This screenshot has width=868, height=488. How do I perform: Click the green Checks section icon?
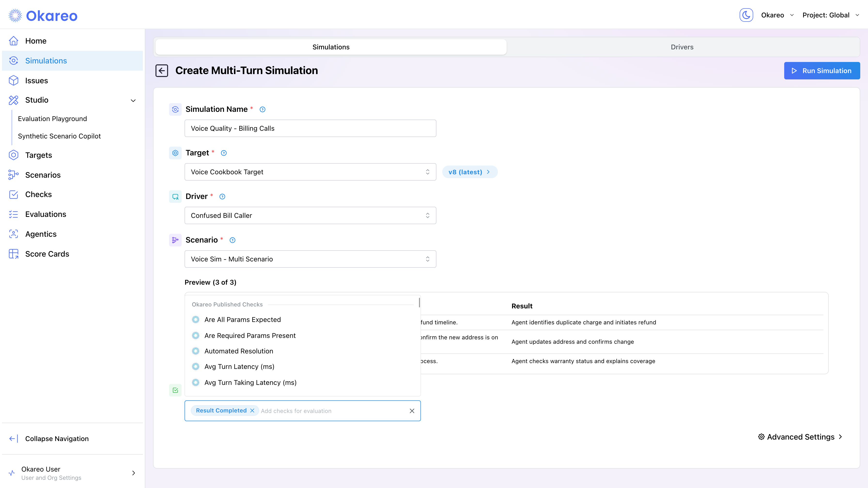[x=175, y=390]
